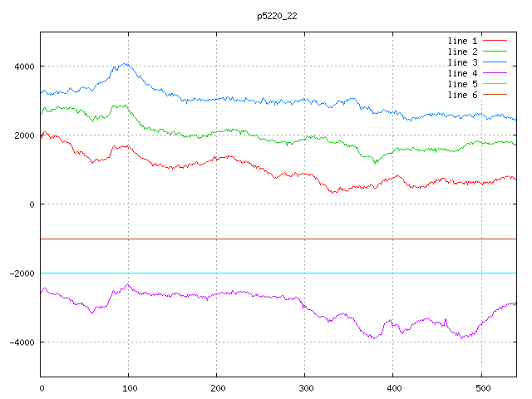Click the x-axis label 500
532x399 pixels.
tap(483, 388)
